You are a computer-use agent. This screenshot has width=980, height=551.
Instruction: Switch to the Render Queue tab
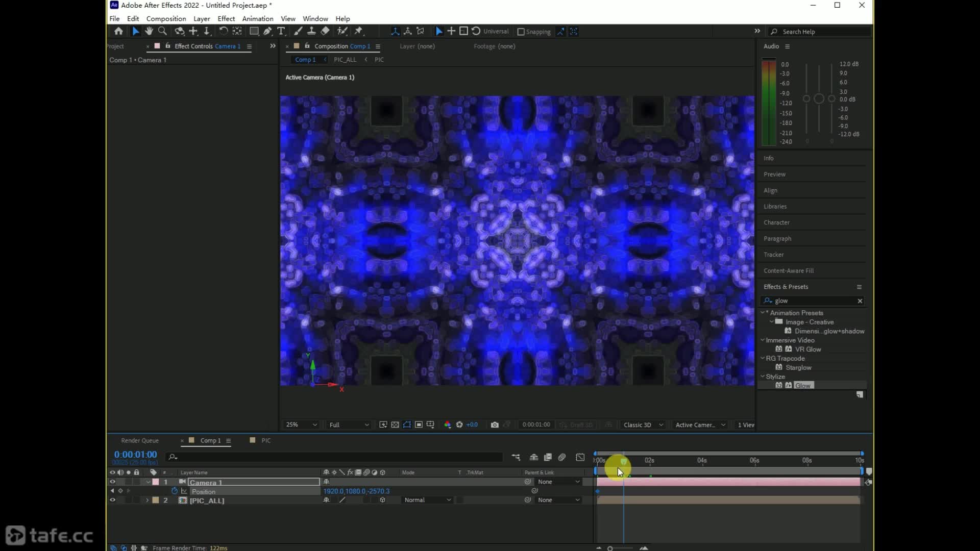140,440
